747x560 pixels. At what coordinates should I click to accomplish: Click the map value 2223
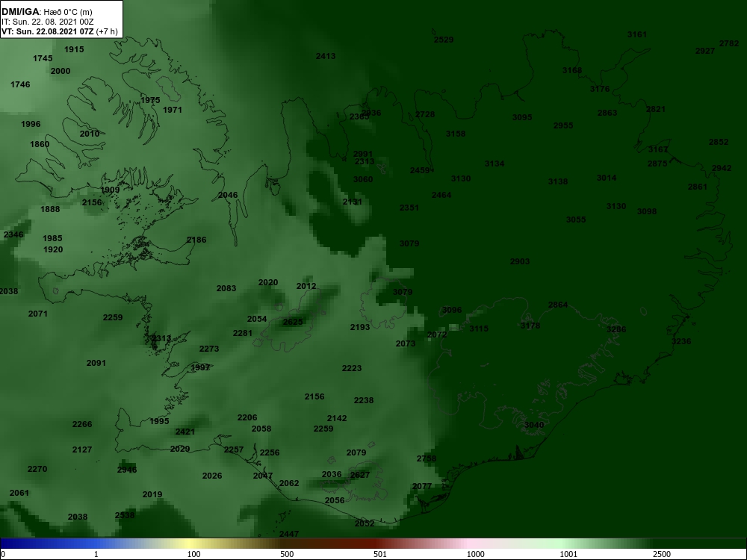click(x=352, y=369)
